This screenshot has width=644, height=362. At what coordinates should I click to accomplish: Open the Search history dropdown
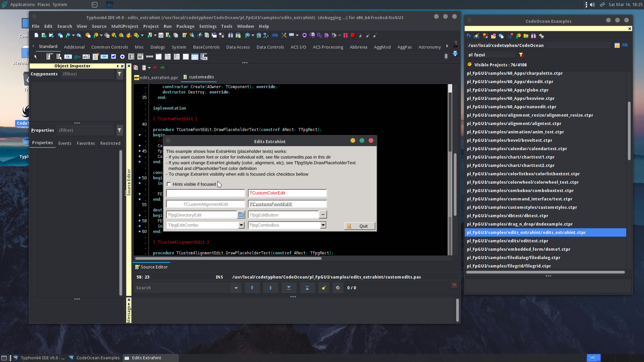236,288
